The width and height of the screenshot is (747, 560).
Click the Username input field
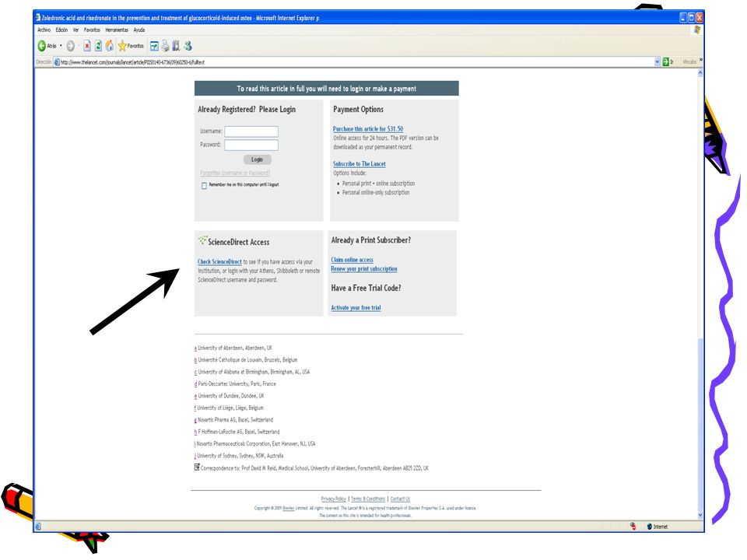tap(251, 131)
